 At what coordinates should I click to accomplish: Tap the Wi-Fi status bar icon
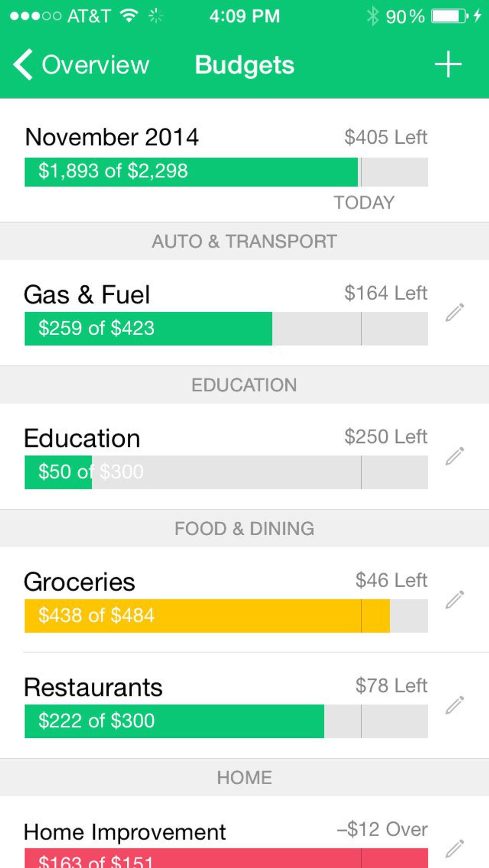pos(129,16)
